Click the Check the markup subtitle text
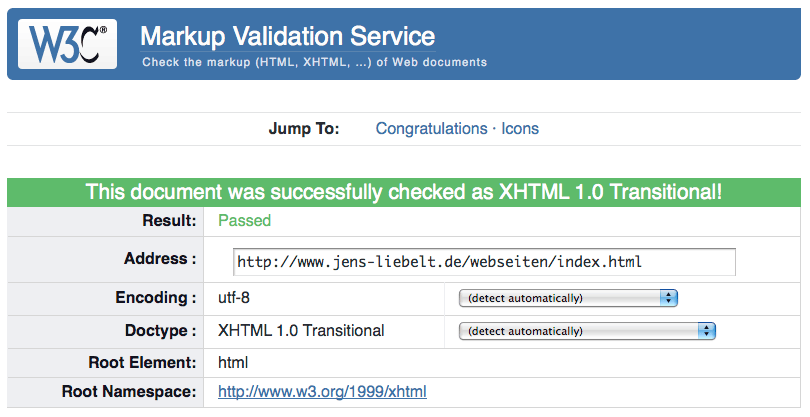 (314, 62)
